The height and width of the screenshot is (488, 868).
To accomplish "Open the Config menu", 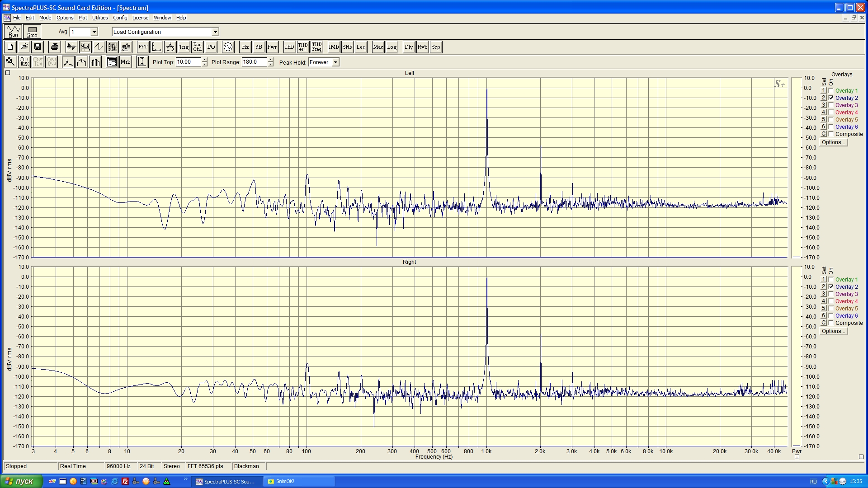I will click(x=120, y=18).
